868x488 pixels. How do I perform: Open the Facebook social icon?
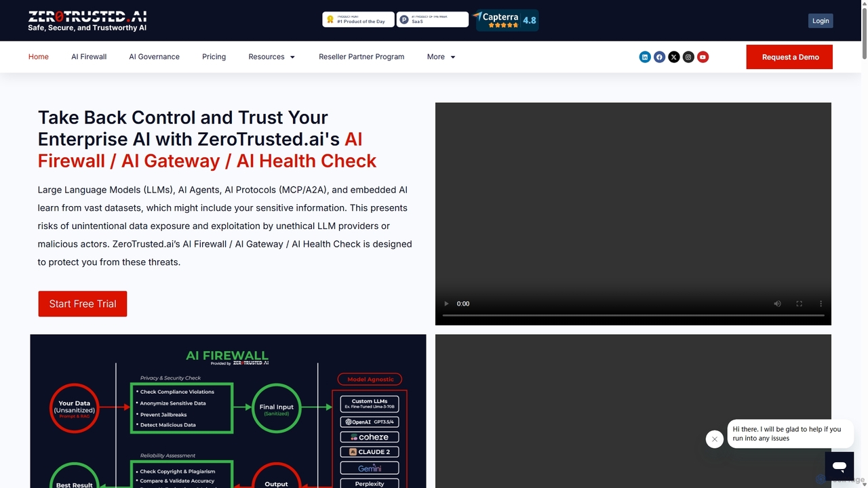point(659,57)
